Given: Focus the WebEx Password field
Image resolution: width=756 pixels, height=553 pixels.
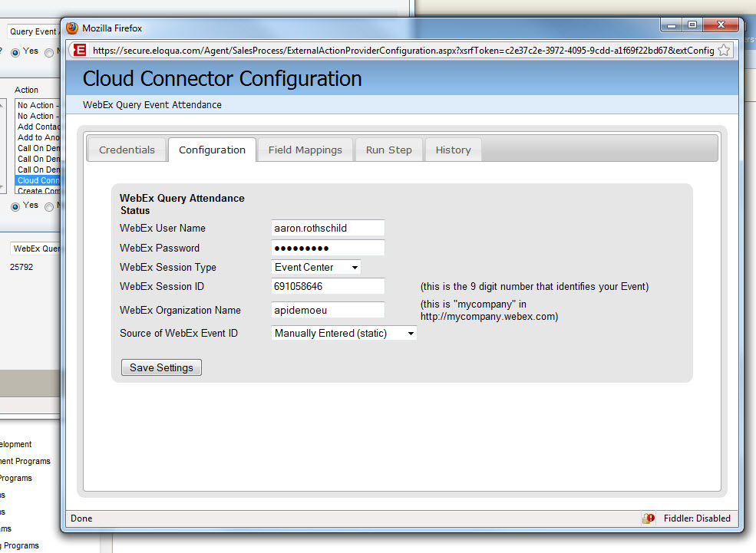Looking at the screenshot, I should tap(328, 248).
